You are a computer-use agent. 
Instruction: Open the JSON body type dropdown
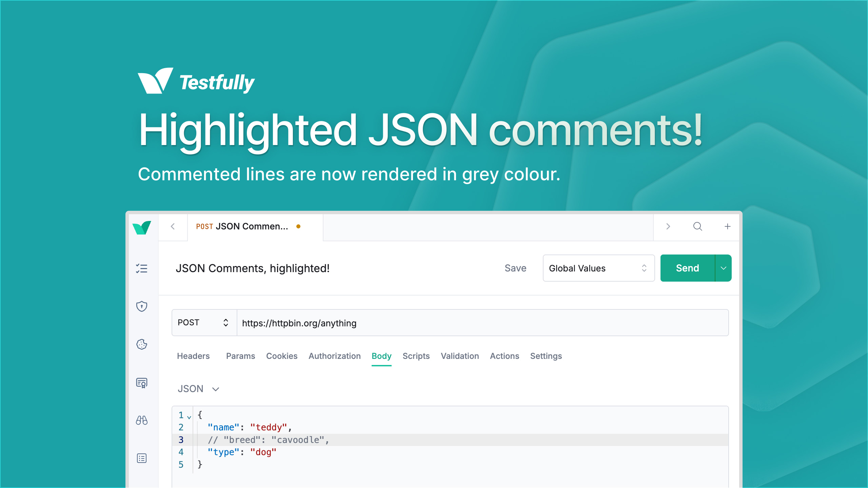coord(199,389)
